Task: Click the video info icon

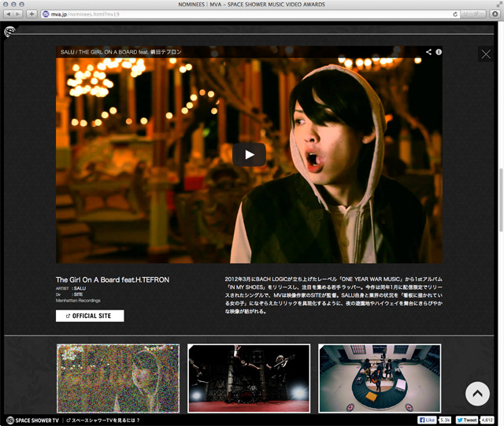Action: [439, 52]
